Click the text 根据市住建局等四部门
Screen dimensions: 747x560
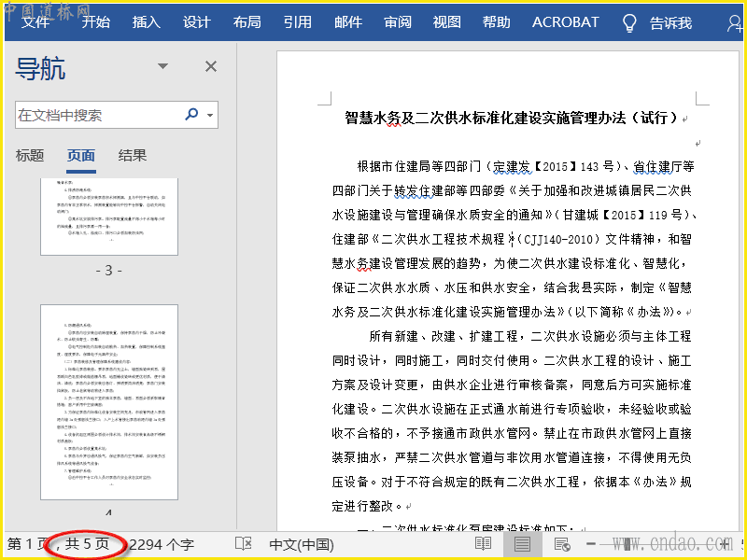418,167
